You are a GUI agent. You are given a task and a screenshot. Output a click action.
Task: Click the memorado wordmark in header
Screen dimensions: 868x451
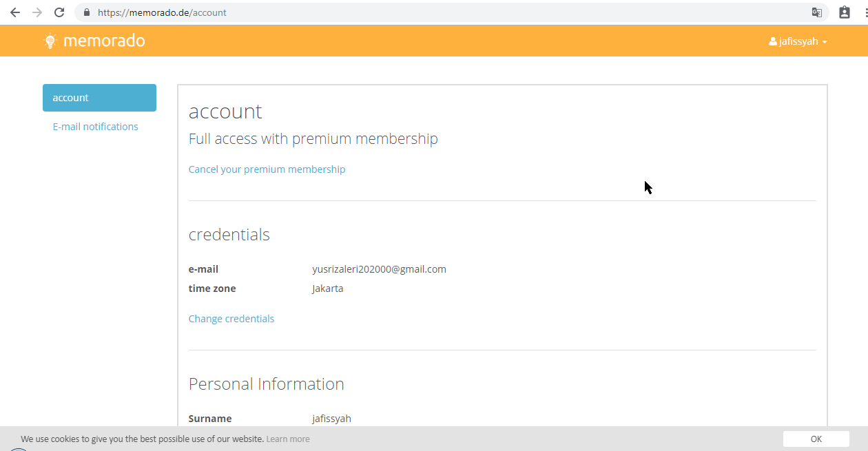coord(104,41)
